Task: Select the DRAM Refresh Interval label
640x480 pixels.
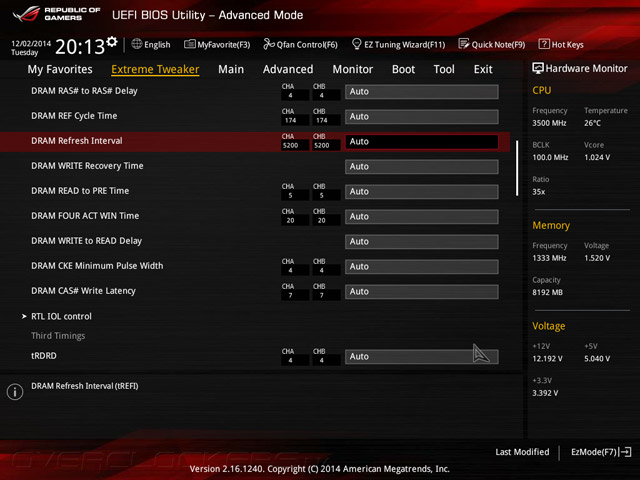Action: 77,141
